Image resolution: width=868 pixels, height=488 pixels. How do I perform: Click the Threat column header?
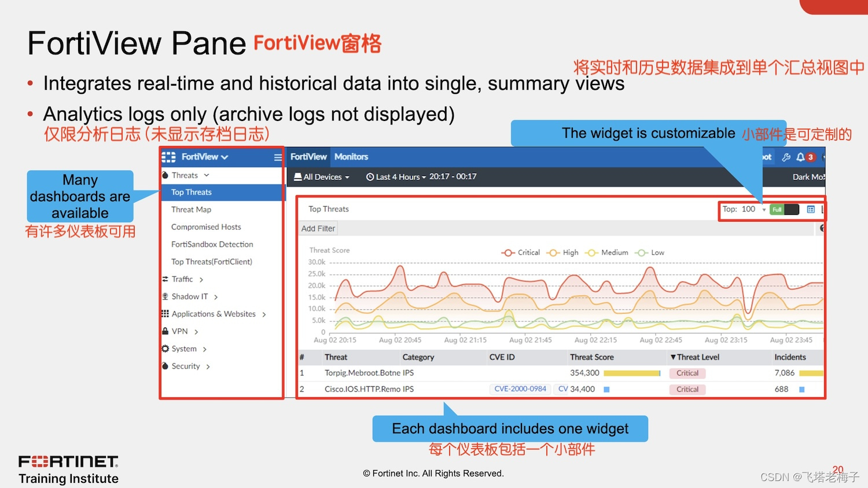[336, 357]
